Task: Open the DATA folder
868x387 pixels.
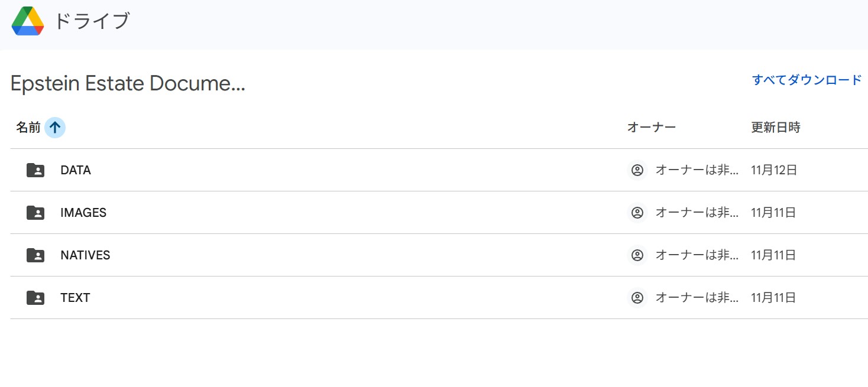Action: click(x=76, y=170)
